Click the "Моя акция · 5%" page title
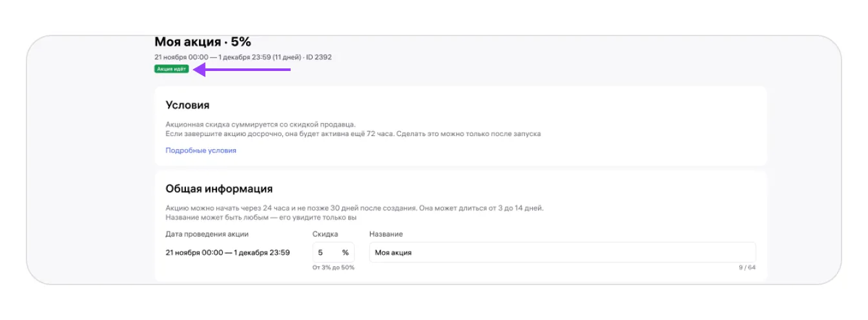 point(203,43)
